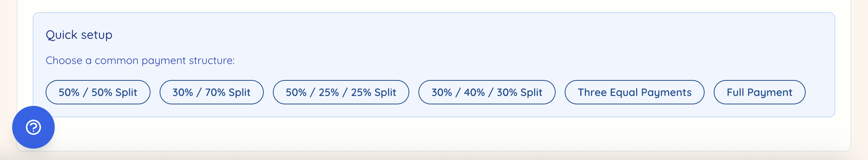This screenshot has width=868, height=160.
Task: Choose the Full Payment option
Action: (759, 92)
